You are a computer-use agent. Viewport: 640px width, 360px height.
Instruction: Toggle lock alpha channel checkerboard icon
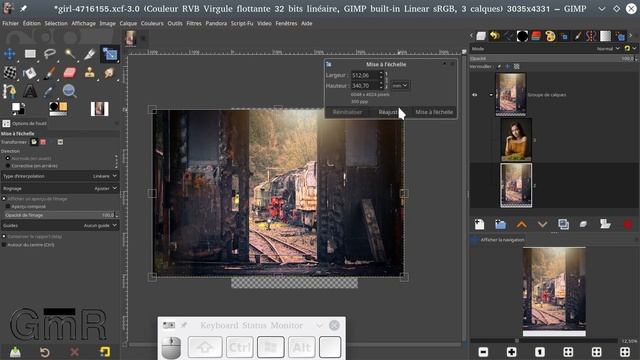(517, 66)
